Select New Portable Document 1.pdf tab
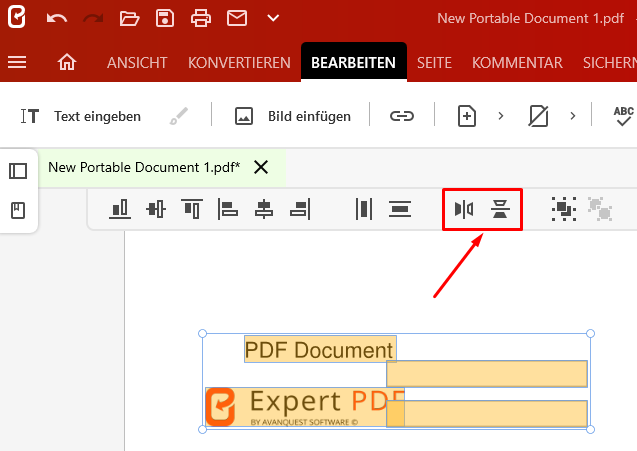The width and height of the screenshot is (637, 451). coord(144,167)
